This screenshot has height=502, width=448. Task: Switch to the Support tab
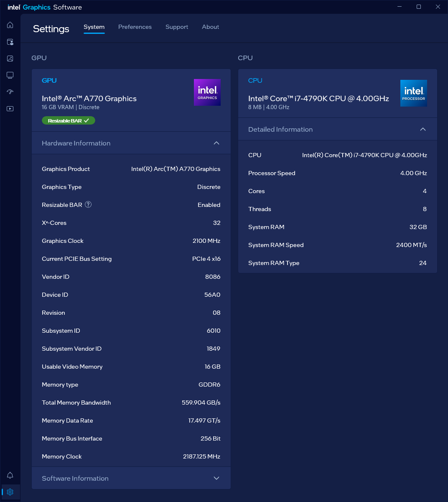(x=176, y=27)
